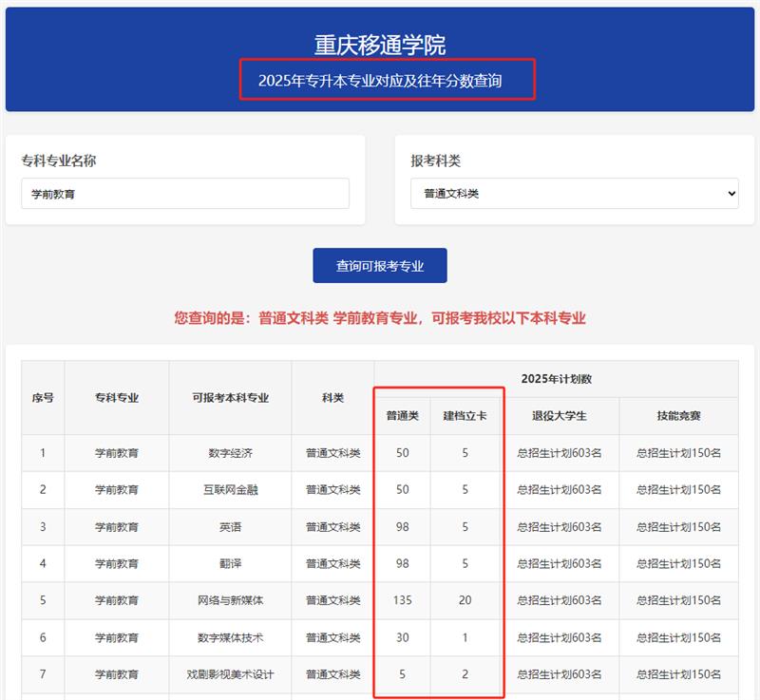Click the 20 建档立卡 value for 网络与新媒体
The height and width of the screenshot is (700, 760).
(465, 600)
